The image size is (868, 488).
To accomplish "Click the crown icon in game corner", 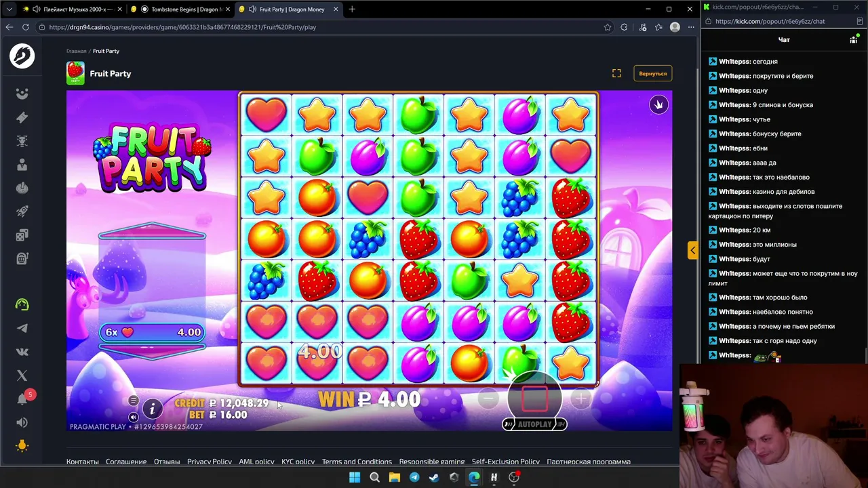I will 658,104.
